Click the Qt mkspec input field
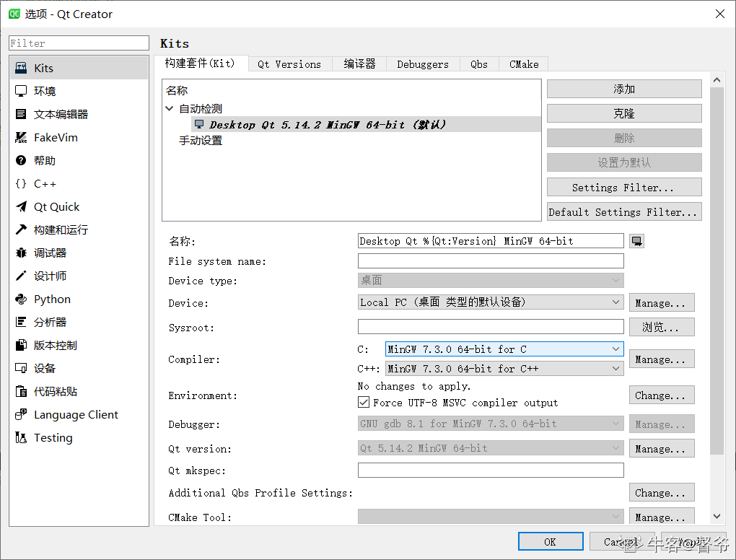Screen dimensions: 736x560 tap(491, 470)
